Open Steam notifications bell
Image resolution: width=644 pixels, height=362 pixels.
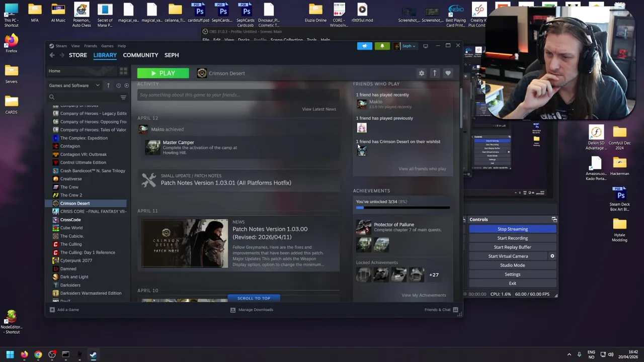[382, 46]
